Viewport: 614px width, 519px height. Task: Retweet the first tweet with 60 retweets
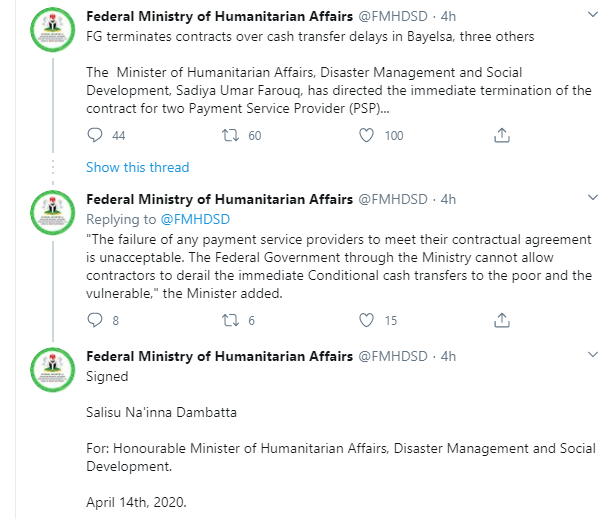point(228,136)
